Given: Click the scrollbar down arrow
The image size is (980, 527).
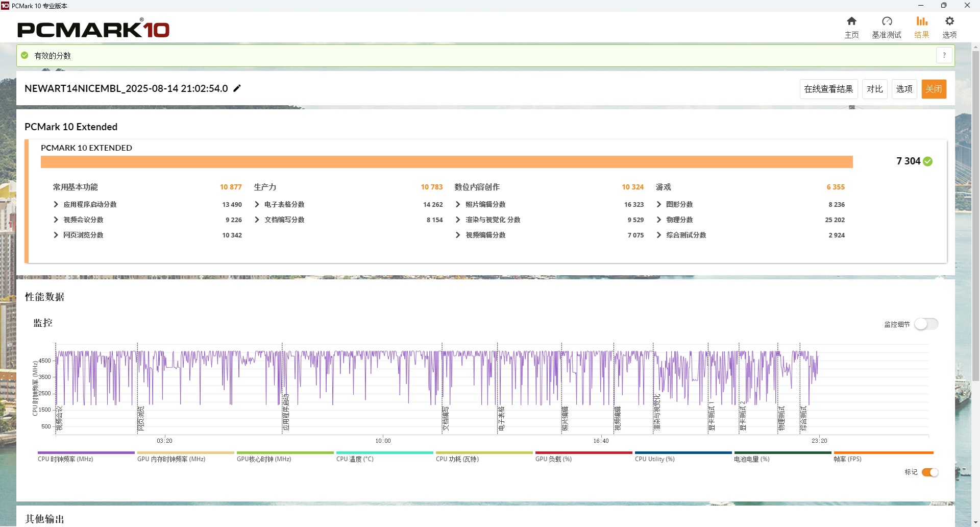Looking at the screenshot, I should point(975,522).
